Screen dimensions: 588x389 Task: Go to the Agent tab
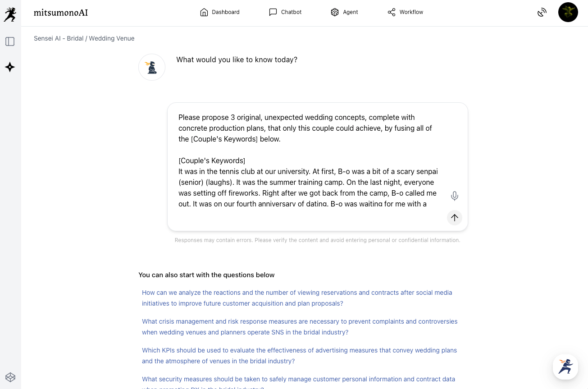(344, 12)
